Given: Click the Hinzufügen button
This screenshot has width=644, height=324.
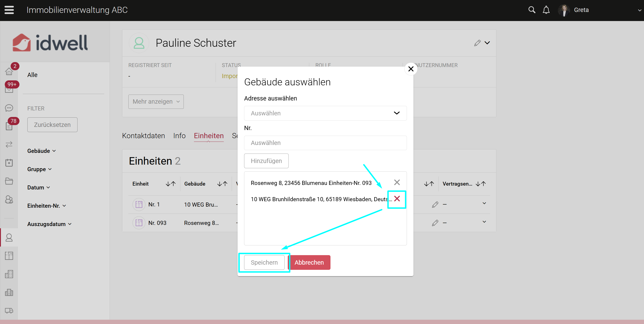Looking at the screenshot, I should [x=266, y=161].
